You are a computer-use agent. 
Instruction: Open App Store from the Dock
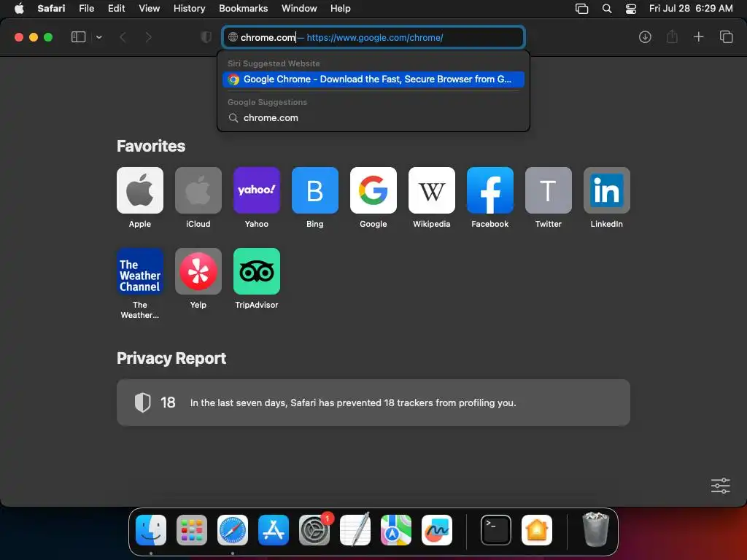274,530
